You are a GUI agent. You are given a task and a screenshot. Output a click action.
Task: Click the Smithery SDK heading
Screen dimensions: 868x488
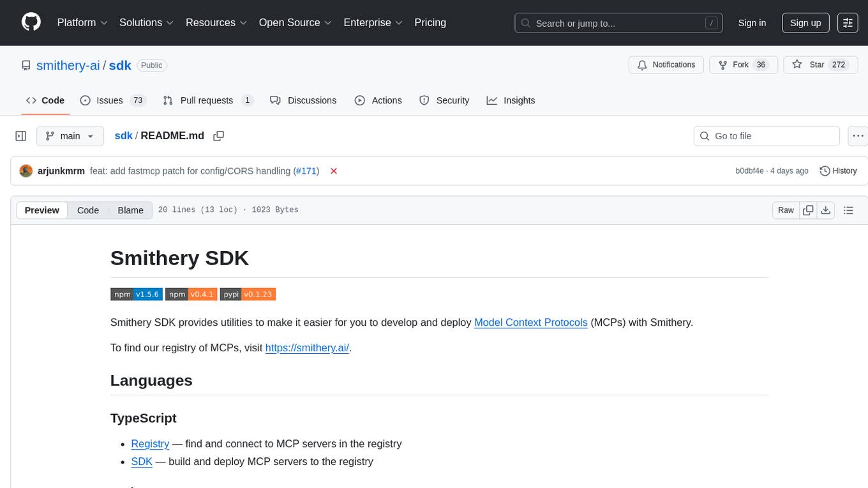(179, 258)
